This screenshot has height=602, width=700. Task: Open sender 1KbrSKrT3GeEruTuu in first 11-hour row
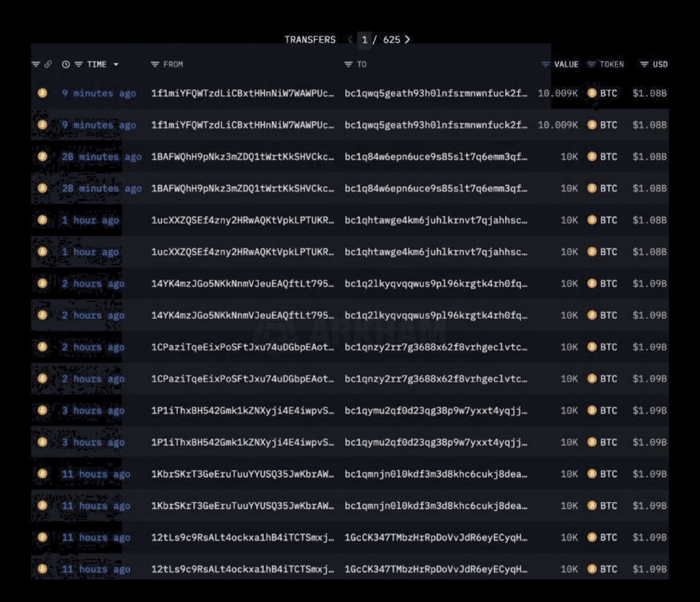point(243,474)
